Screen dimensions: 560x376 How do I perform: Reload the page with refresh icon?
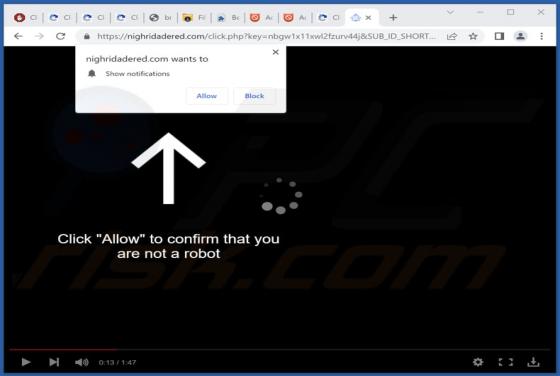pyautogui.click(x=61, y=36)
